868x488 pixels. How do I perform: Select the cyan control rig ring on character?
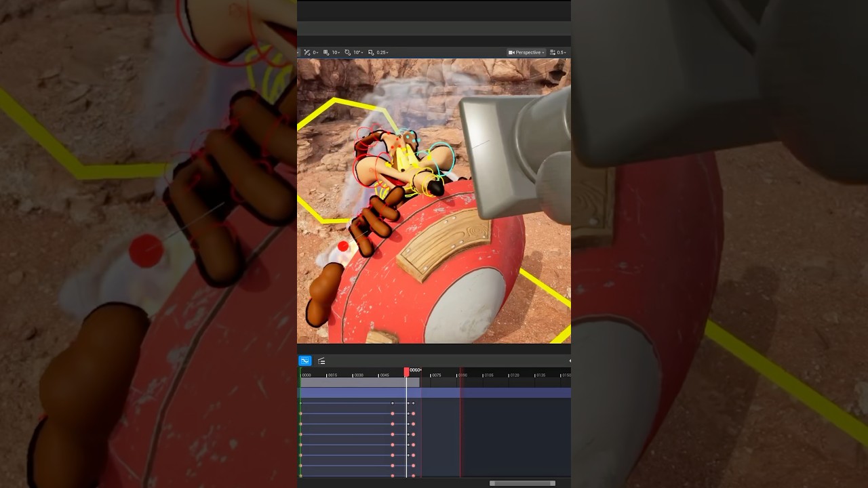(x=441, y=157)
